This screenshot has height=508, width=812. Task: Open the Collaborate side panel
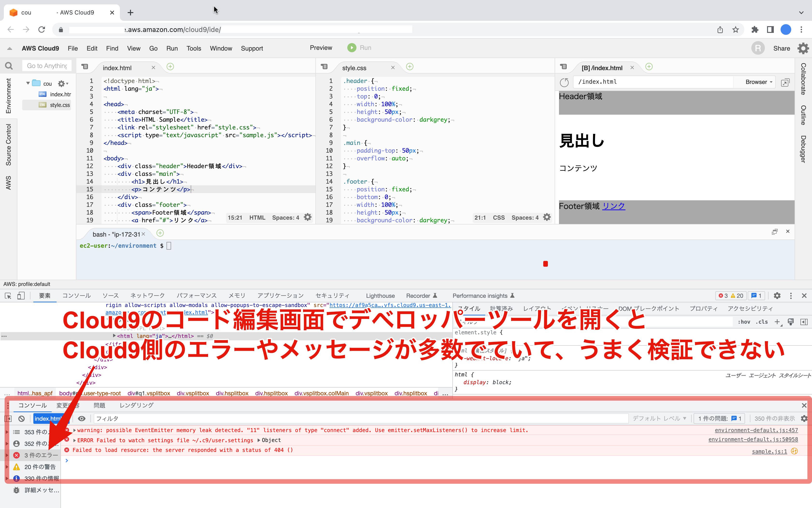803,79
